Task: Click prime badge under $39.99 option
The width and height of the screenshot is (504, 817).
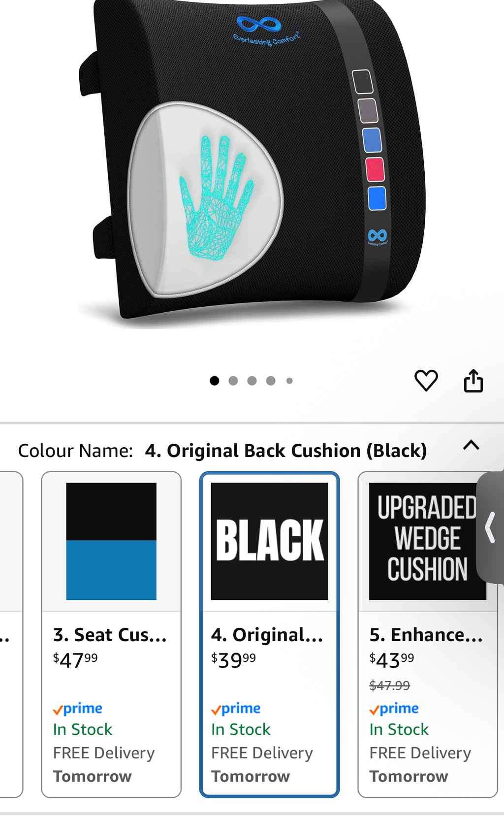Action: click(x=236, y=709)
